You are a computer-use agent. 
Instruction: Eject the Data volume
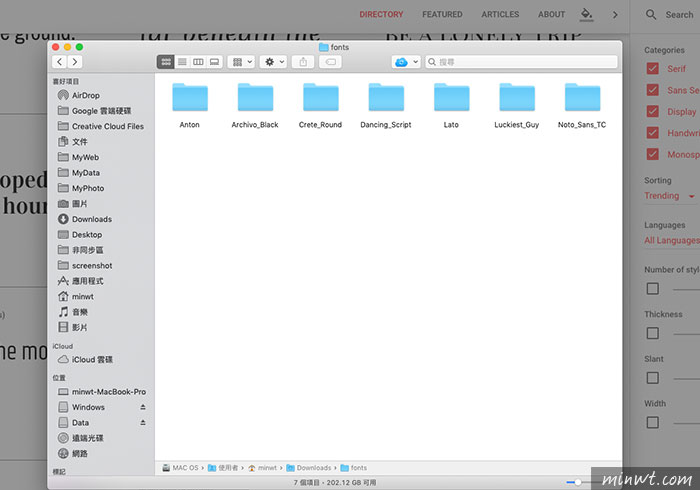(x=143, y=423)
